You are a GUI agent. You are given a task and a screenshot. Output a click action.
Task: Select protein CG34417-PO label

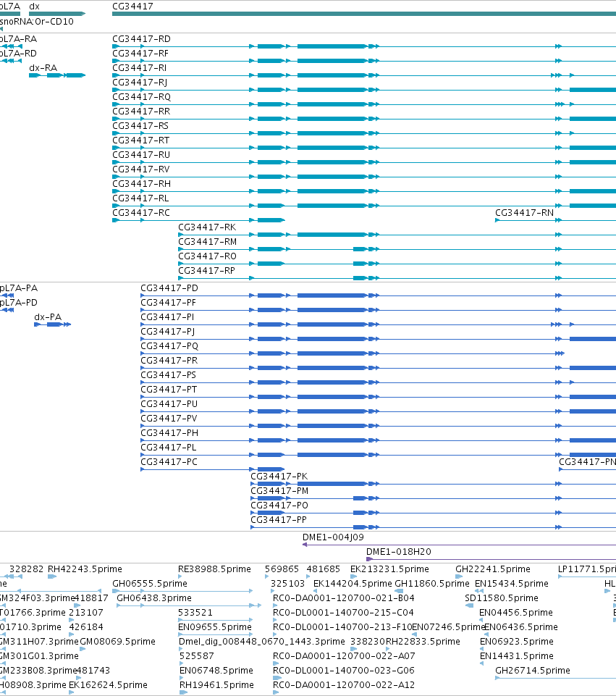279,505
